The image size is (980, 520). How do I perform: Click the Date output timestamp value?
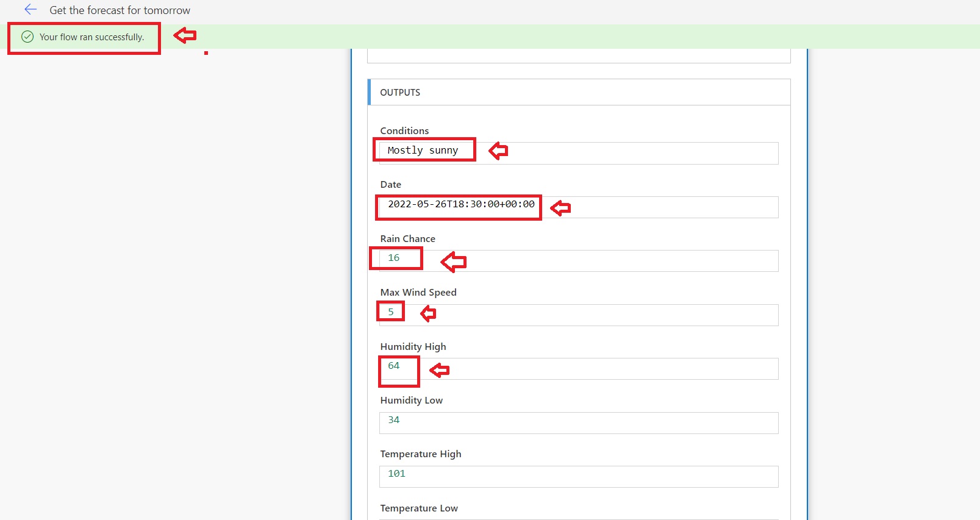click(x=461, y=204)
